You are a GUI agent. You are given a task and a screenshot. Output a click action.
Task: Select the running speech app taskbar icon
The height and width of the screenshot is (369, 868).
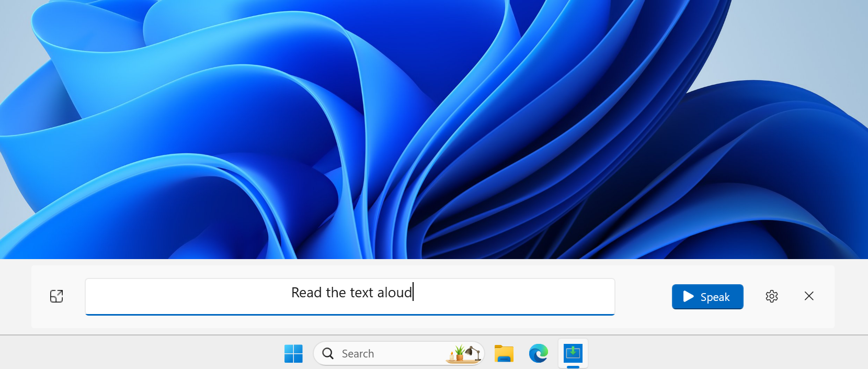click(x=573, y=353)
